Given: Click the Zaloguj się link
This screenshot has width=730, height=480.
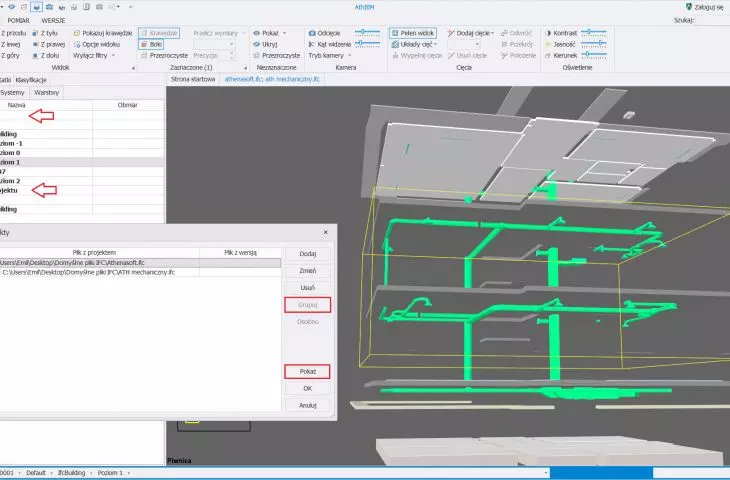Looking at the screenshot, I should pyautogui.click(x=709, y=7).
